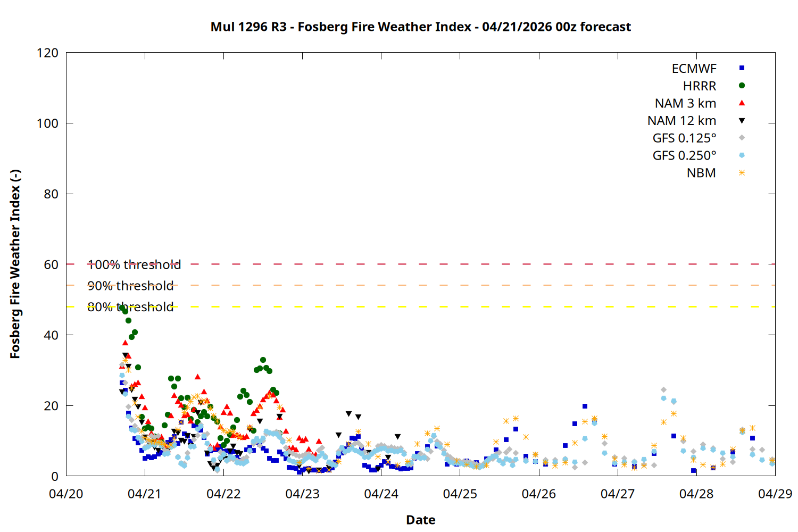Click the 120 value on the y-axis
Screen dimensions: 798x532
pos(47,53)
